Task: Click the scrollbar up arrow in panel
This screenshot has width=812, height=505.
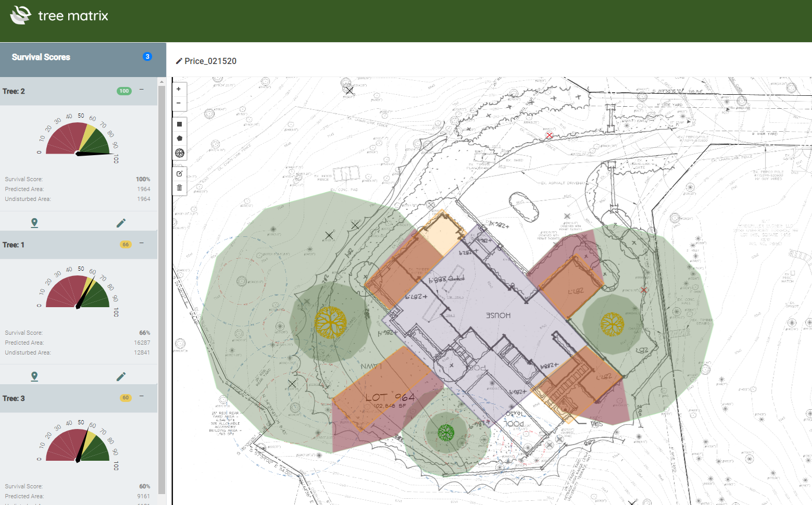Action: [x=161, y=81]
